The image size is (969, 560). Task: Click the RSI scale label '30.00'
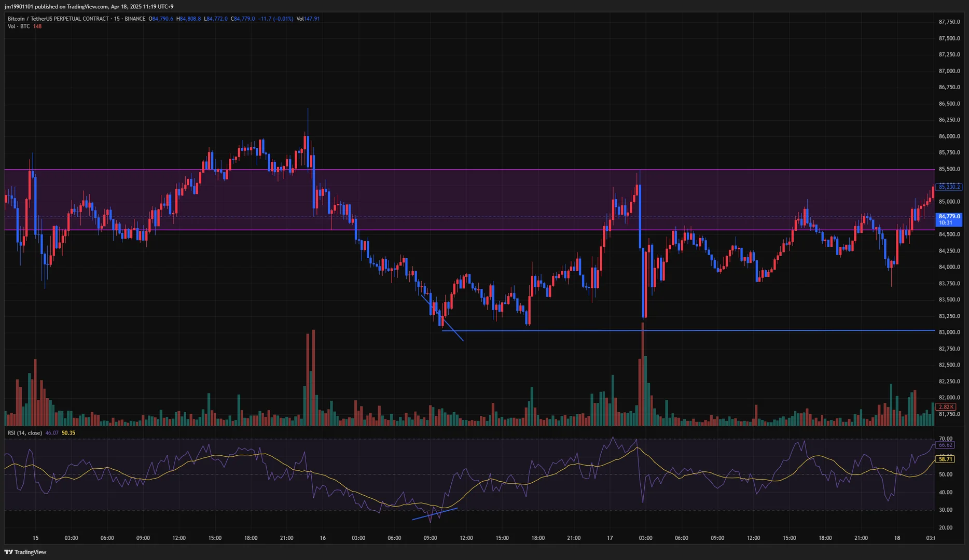[x=946, y=510]
